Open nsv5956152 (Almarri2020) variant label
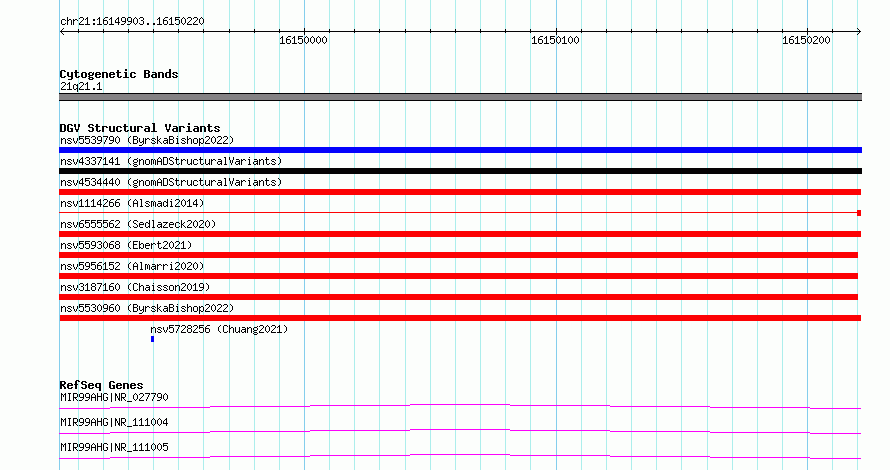The width and height of the screenshot is (890, 470). [x=132, y=266]
